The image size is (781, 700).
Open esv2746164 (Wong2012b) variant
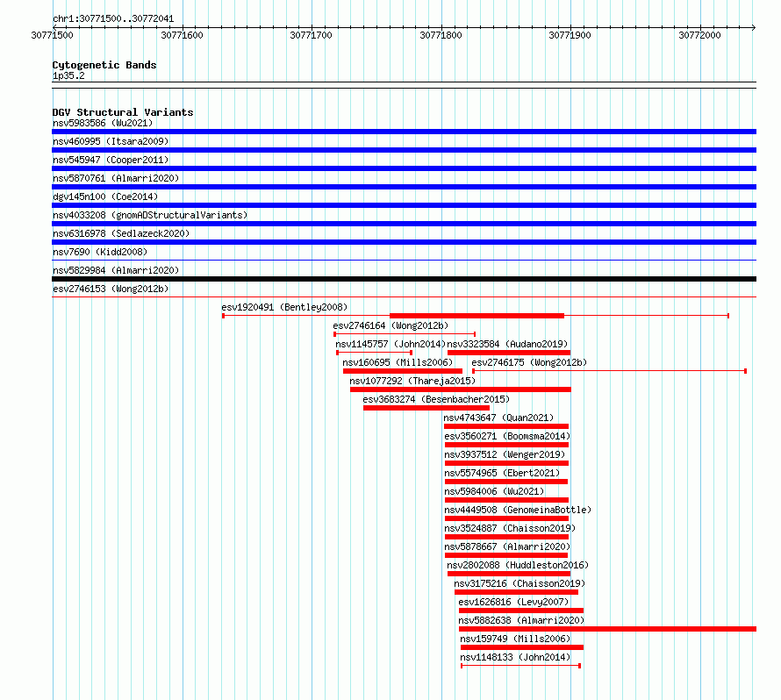pyautogui.click(x=390, y=325)
